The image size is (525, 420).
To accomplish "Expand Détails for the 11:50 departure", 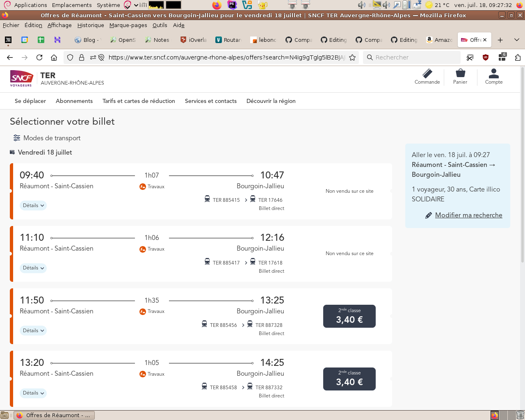I will 33,331.
